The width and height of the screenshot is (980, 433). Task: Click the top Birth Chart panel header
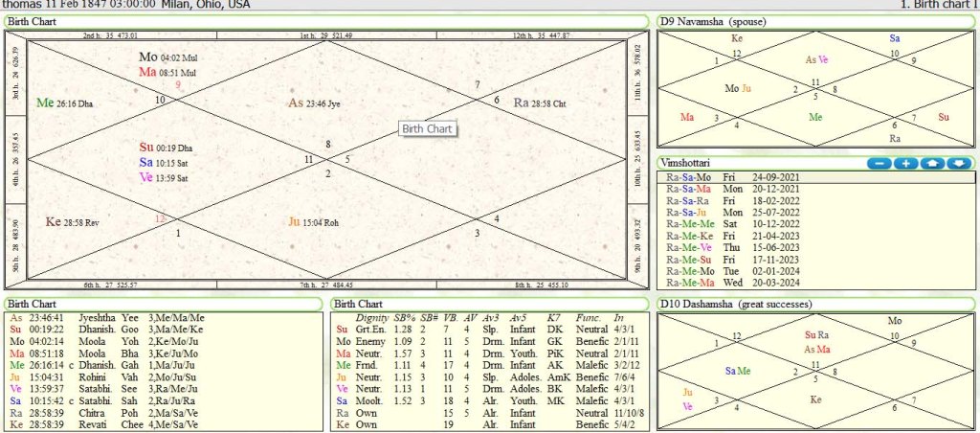tap(33, 21)
